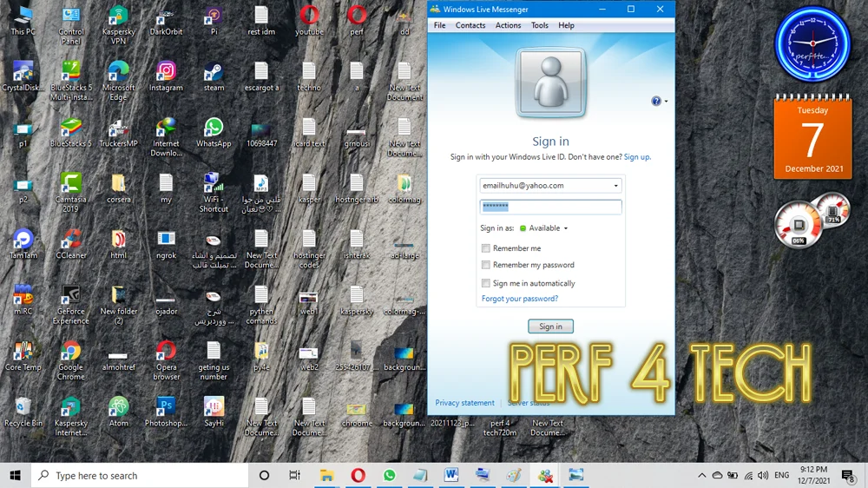Click the analog clock gadget
The height and width of the screenshot is (488, 868).
(x=812, y=44)
